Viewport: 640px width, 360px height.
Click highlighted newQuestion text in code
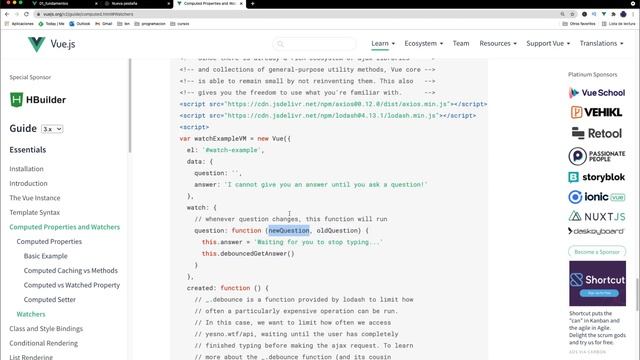pos(289,231)
